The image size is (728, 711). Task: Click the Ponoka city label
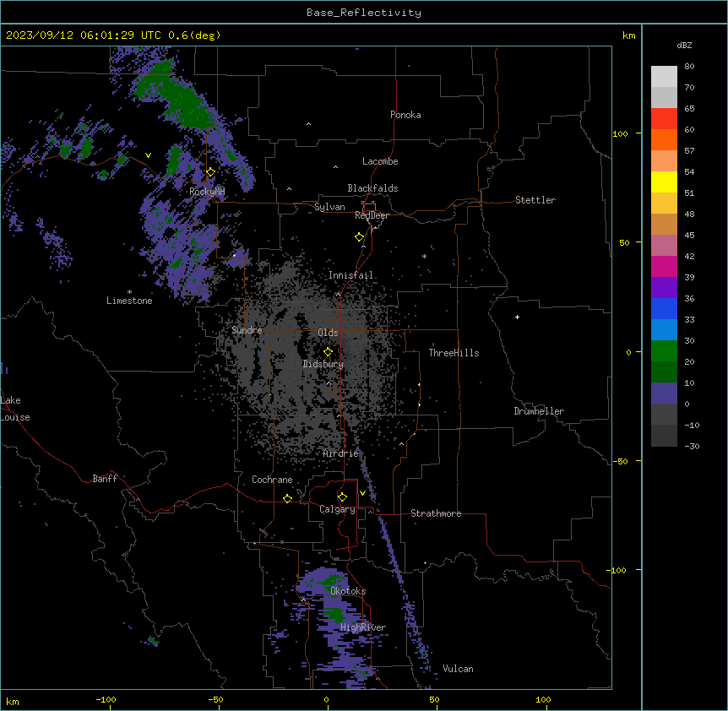(x=405, y=115)
